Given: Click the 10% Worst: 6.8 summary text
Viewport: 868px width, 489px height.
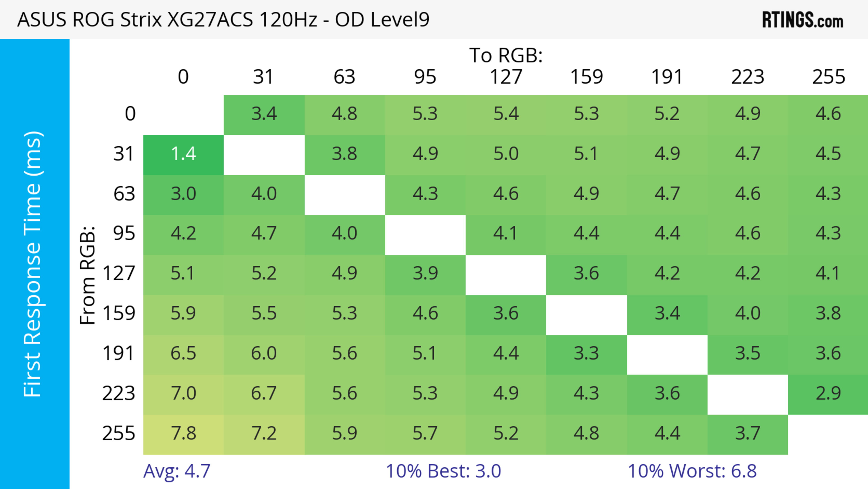Looking at the screenshot, I should 692,471.
